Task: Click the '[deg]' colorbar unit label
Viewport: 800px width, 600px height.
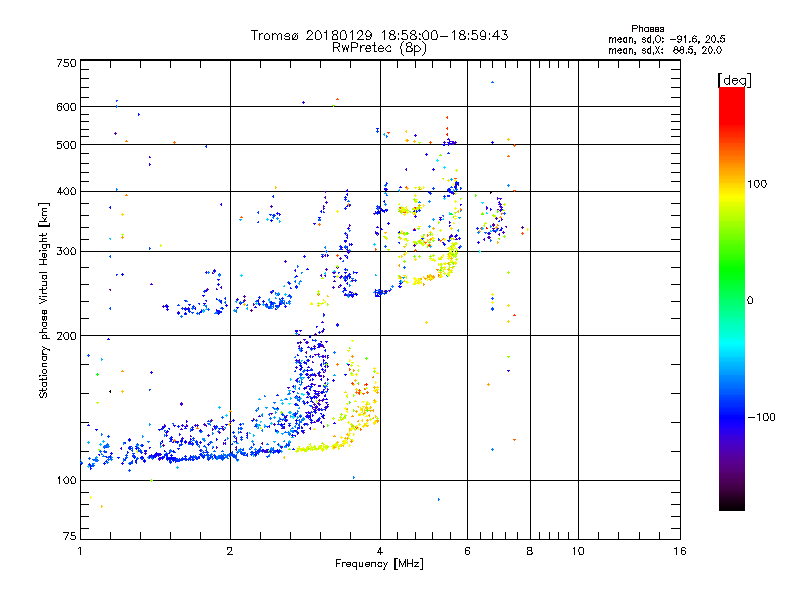Action: [734, 80]
